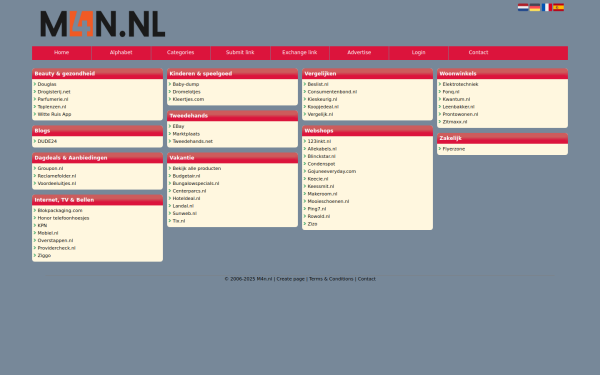Open the Reclamefolder.nl link
The width and height of the screenshot is (600, 375).
point(57,176)
